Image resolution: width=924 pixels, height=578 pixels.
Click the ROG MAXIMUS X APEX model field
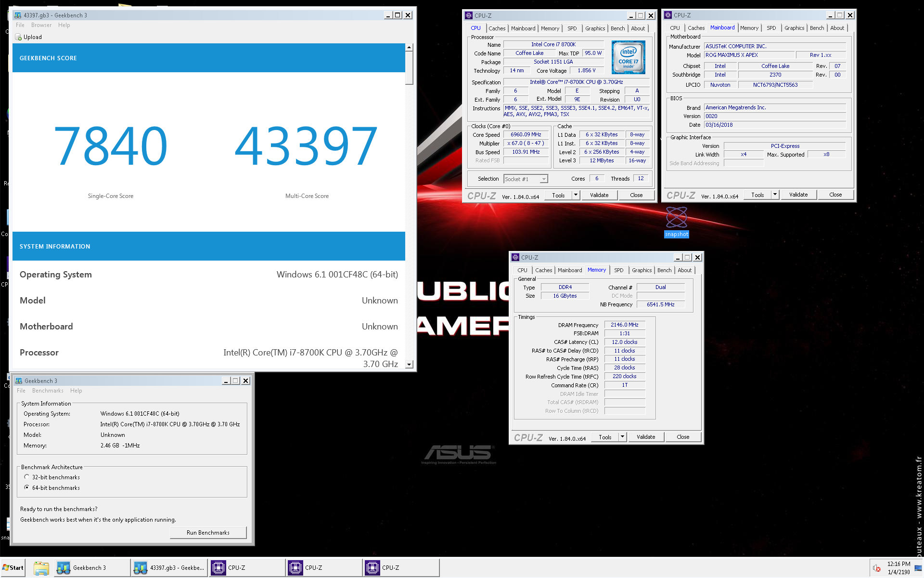[x=749, y=55]
